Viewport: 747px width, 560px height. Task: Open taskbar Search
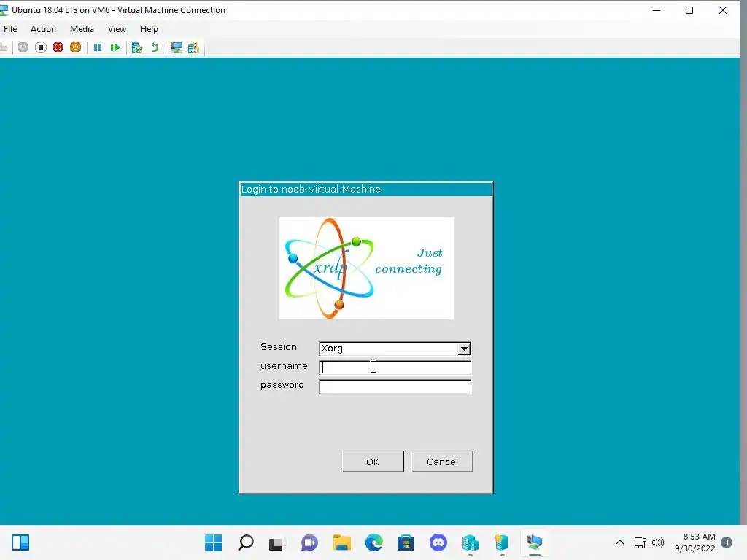[x=245, y=542]
